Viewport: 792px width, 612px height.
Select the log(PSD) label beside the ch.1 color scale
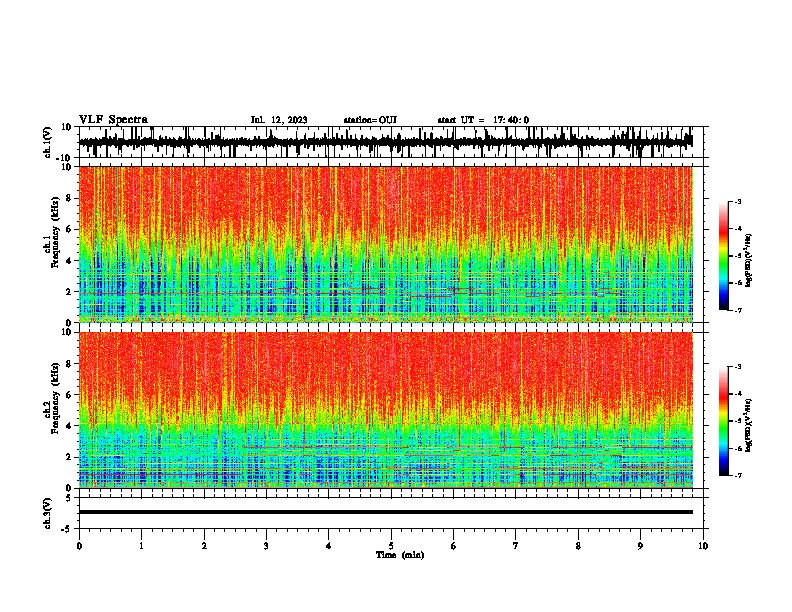tap(749, 261)
